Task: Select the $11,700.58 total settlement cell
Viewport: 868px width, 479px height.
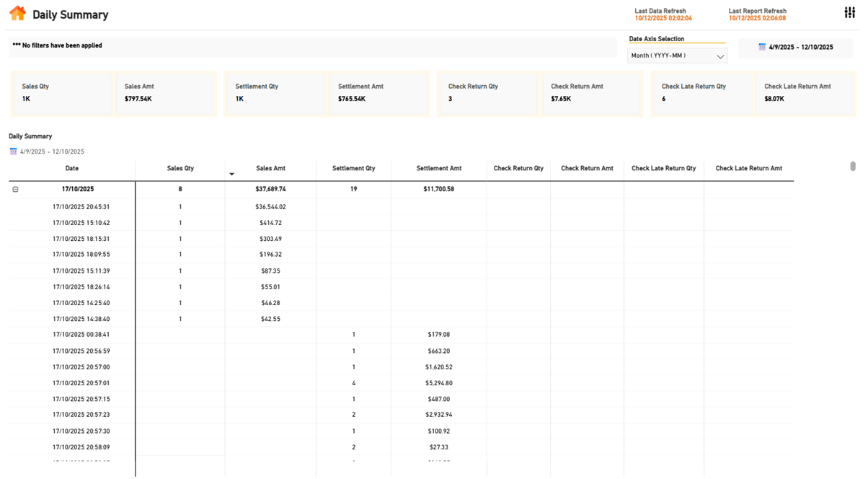Action: click(438, 189)
